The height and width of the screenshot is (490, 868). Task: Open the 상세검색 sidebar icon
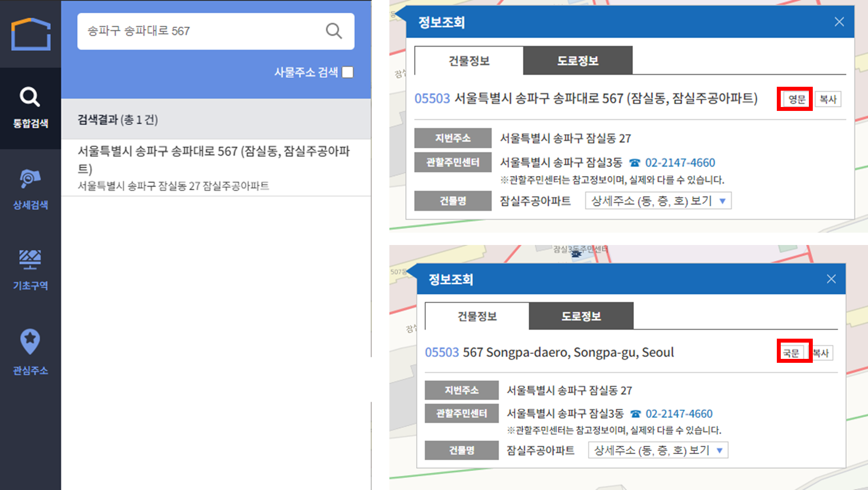[30, 188]
